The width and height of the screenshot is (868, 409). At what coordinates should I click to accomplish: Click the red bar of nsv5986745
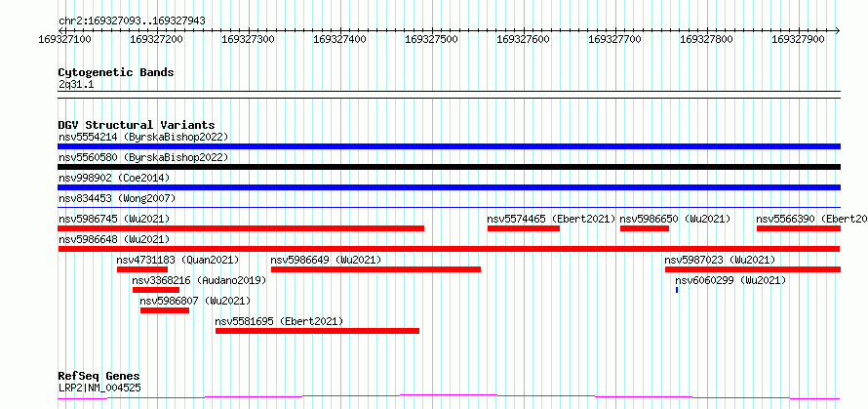[x=241, y=228]
